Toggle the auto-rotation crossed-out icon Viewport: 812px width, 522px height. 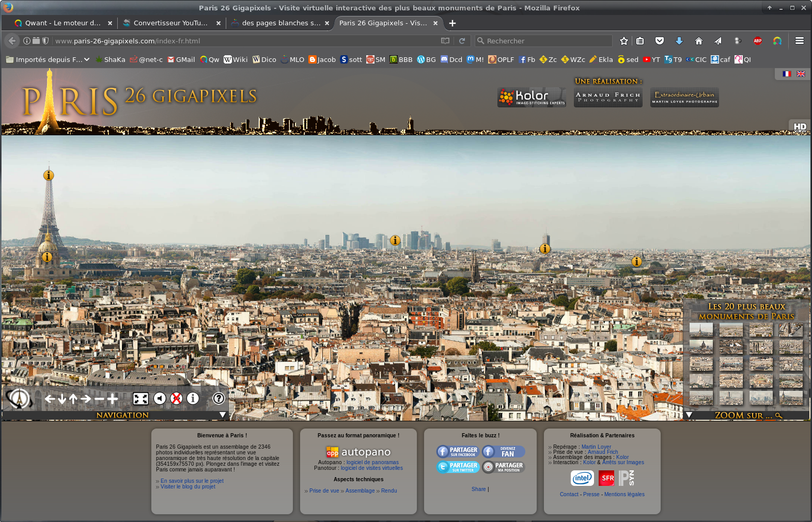click(x=177, y=398)
